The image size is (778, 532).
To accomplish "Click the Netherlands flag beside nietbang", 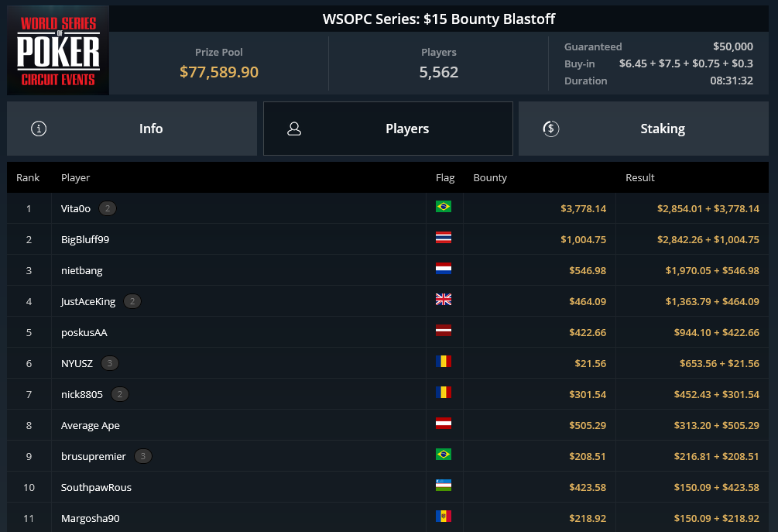I will (444, 269).
